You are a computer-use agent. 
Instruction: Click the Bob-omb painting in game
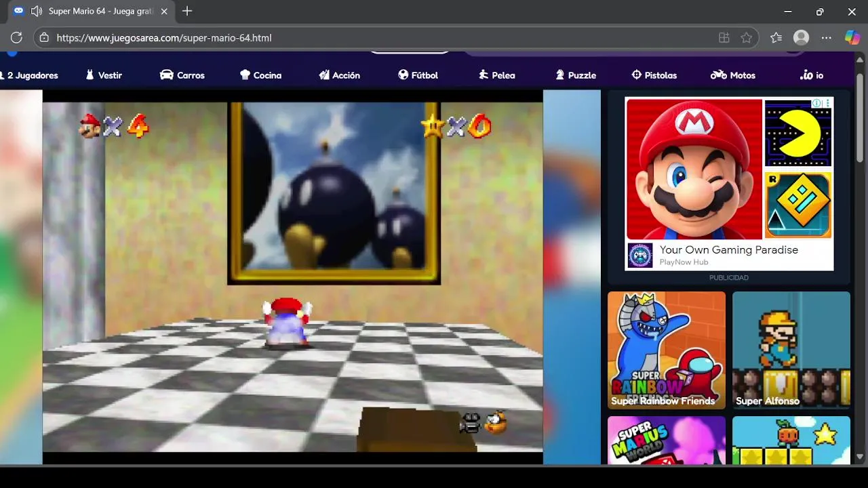click(334, 193)
